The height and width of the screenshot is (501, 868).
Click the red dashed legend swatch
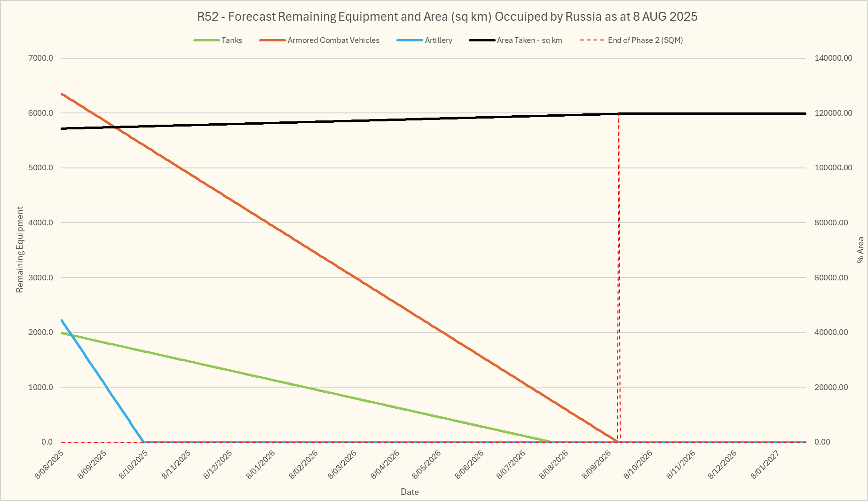point(592,40)
